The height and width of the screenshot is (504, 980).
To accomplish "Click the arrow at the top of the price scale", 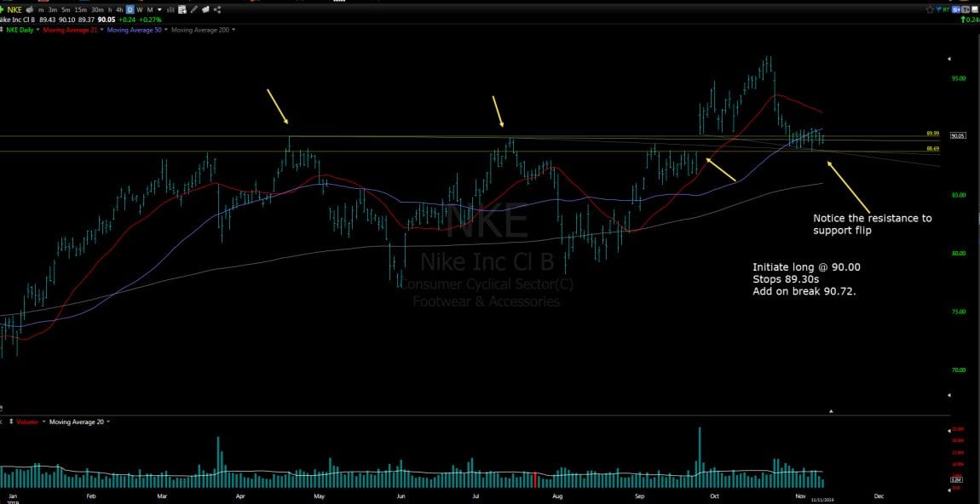I will click(950, 59).
